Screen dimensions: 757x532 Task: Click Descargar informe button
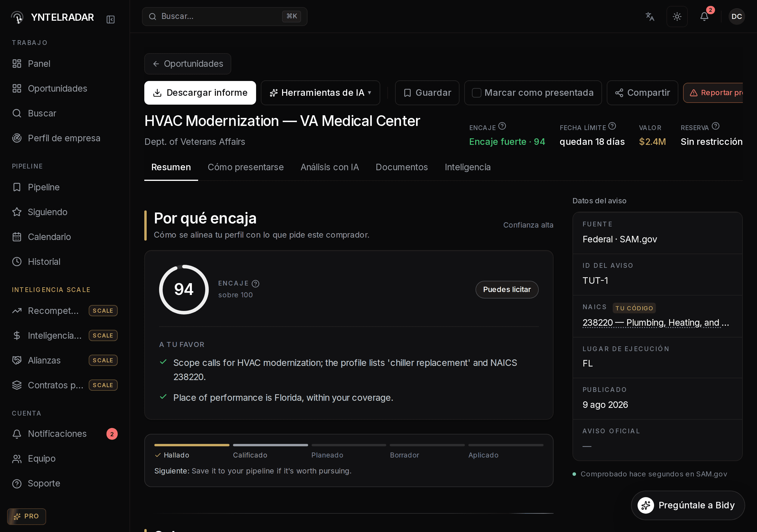point(200,93)
